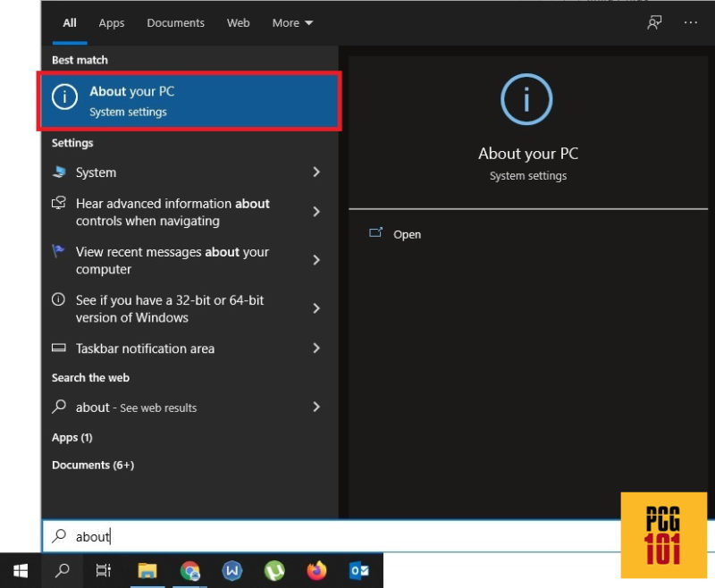Open the More filter dropdown
715x588 pixels.
pos(292,22)
